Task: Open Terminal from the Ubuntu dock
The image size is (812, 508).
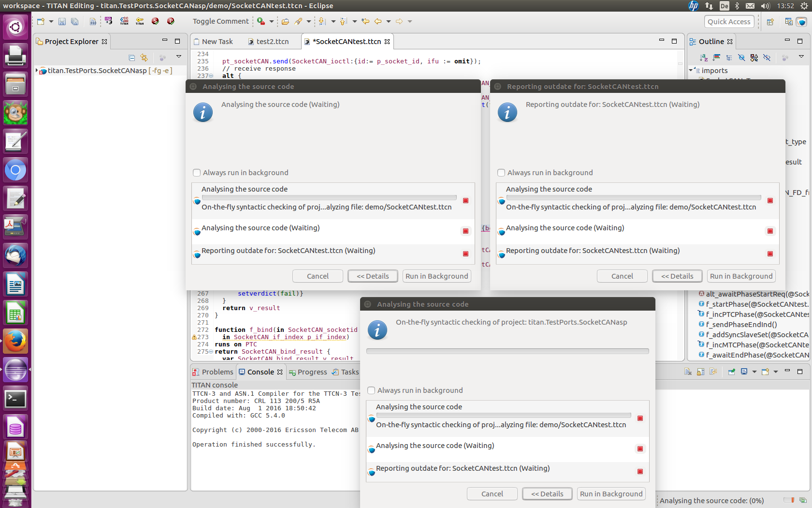Action: (15, 399)
